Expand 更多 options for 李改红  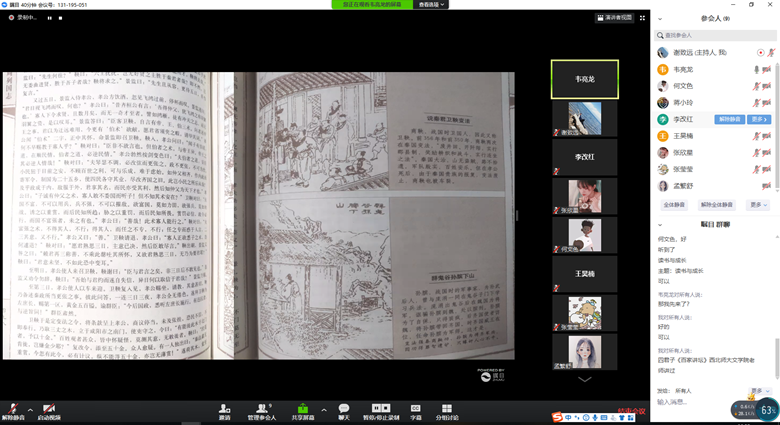(x=759, y=119)
